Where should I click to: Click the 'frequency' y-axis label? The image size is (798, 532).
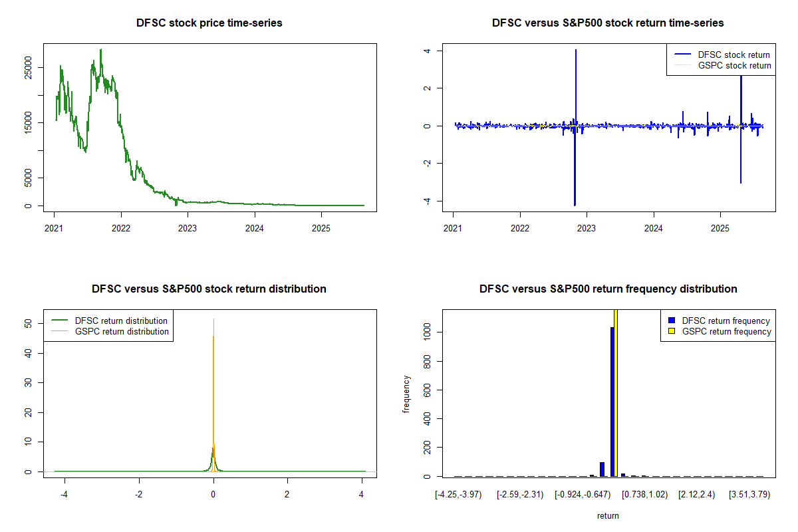click(406, 394)
